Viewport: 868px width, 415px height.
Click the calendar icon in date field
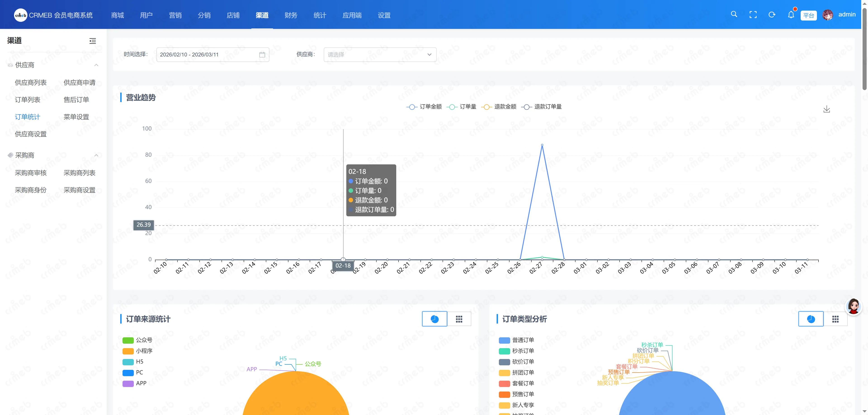(262, 54)
